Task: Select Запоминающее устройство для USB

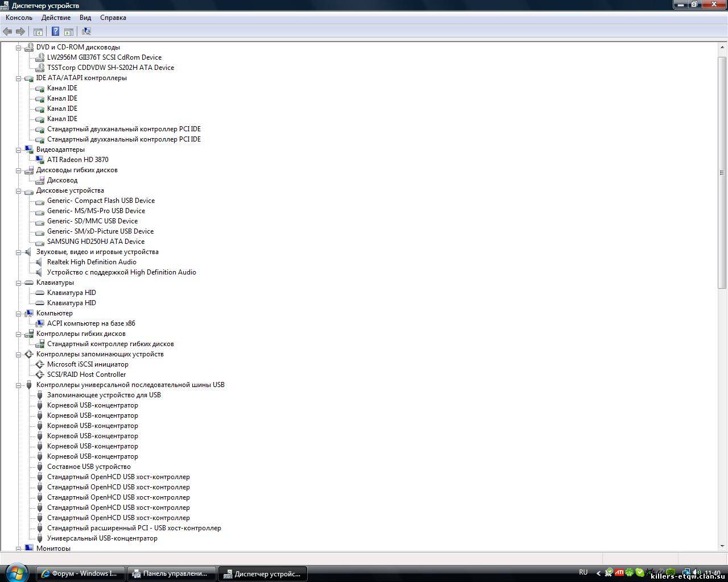Action: pyautogui.click(x=104, y=395)
